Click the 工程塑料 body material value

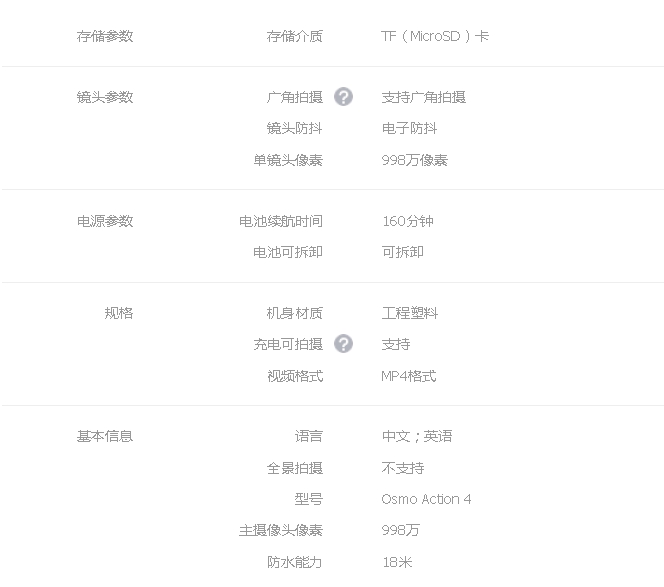[x=409, y=313]
